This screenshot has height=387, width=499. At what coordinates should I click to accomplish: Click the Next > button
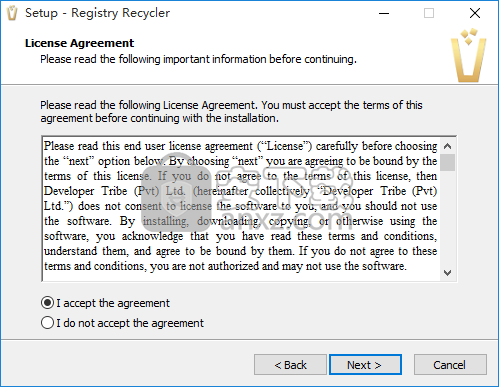(x=365, y=365)
